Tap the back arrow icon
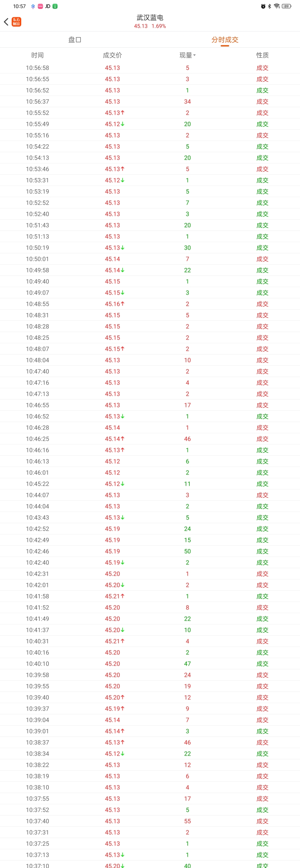Screen dimensions: 300x868 6,22
